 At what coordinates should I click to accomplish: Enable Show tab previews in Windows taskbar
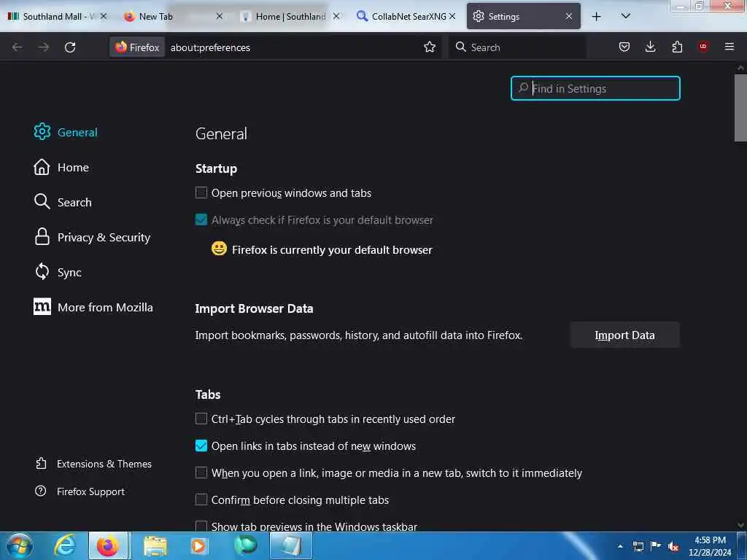(x=201, y=526)
